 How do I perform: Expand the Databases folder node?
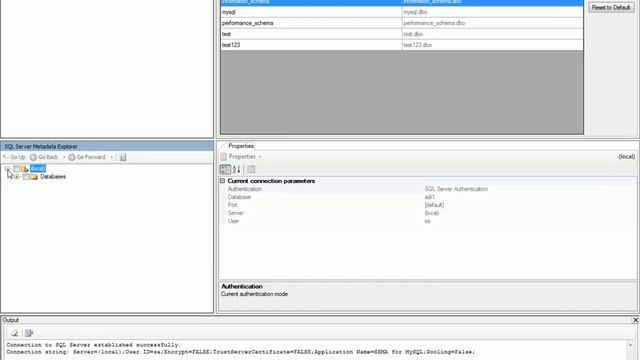click(16, 177)
